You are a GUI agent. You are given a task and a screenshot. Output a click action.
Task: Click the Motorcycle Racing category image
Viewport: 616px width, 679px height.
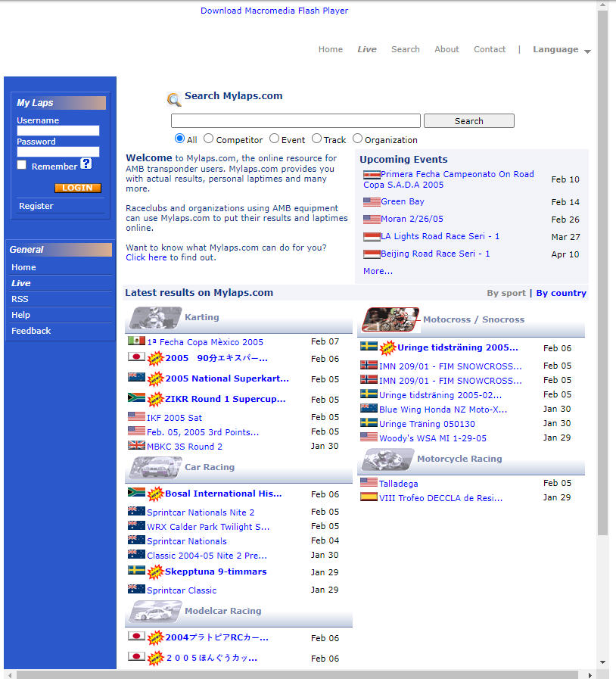(x=387, y=459)
